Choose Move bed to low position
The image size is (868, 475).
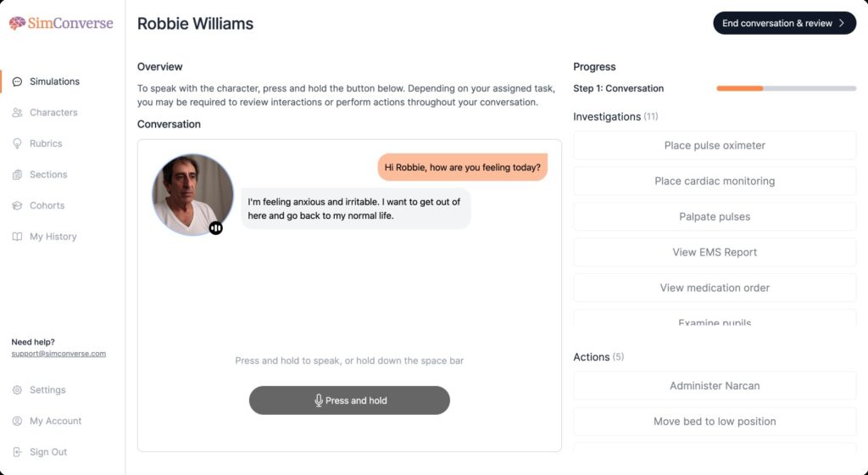(715, 422)
